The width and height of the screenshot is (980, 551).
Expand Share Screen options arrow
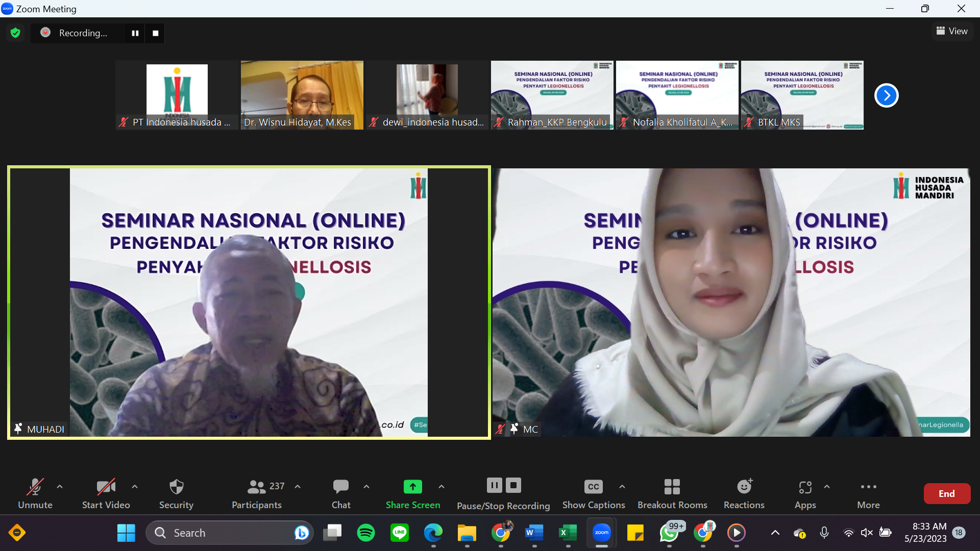tap(442, 487)
